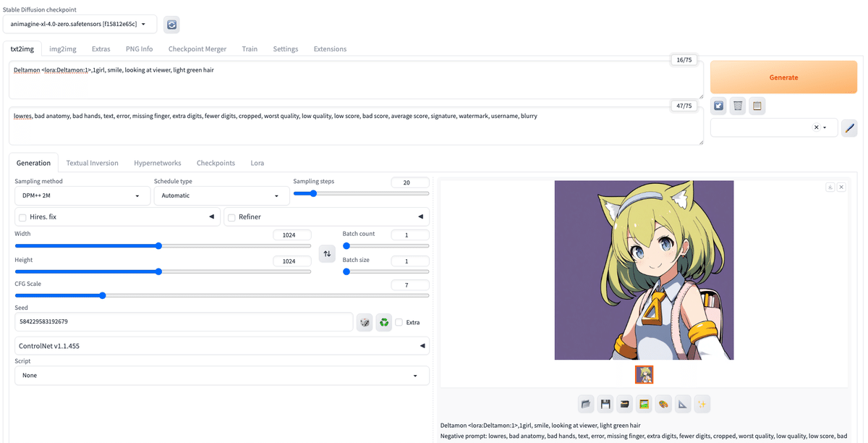
Task: Open the Schedule type dropdown
Action: tap(221, 195)
